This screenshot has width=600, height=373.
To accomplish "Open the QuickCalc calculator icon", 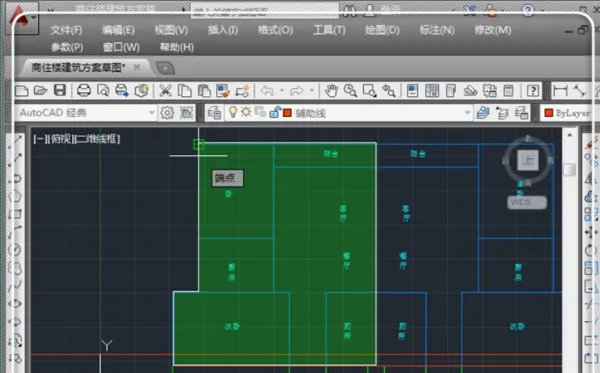I will coord(508,91).
